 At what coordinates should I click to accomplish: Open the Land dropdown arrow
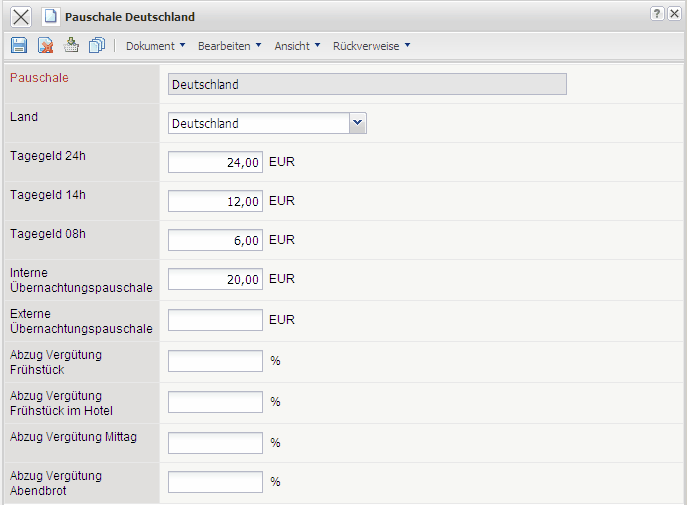point(358,123)
